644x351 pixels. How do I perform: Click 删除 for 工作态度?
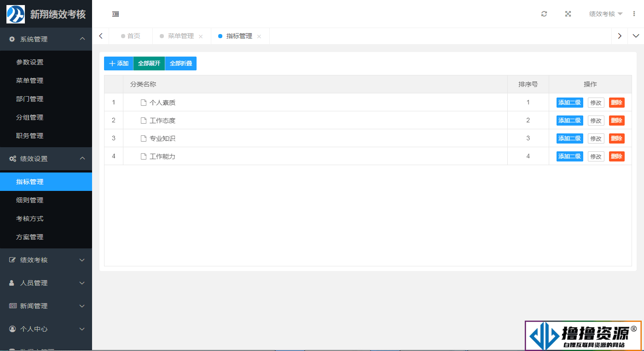tap(617, 121)
